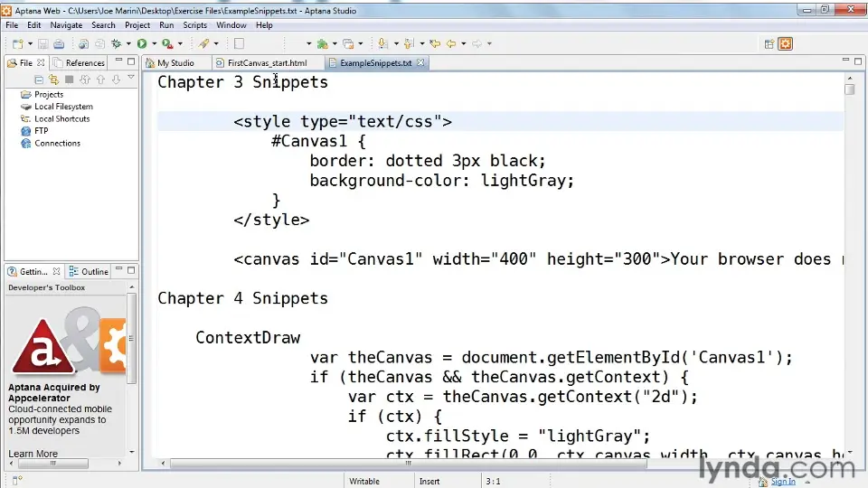Open the Window menu
The height and width of the screenshot is (488, 868).
pos(231,25)
